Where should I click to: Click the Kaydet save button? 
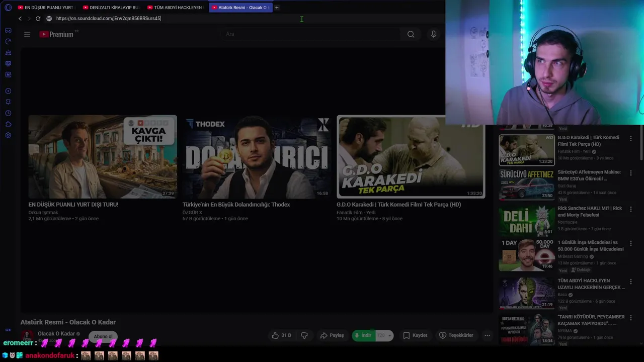[x=415, y=335]
